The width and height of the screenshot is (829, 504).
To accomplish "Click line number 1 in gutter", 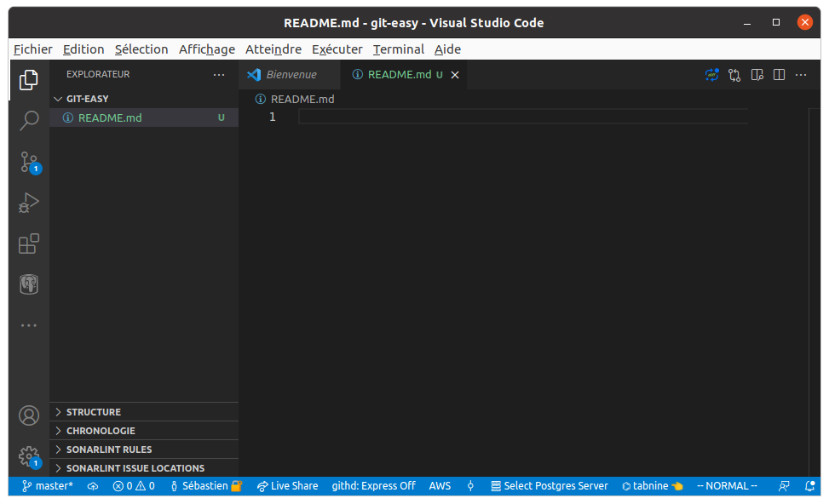I will pyautogui.click(x=273, y=117).
